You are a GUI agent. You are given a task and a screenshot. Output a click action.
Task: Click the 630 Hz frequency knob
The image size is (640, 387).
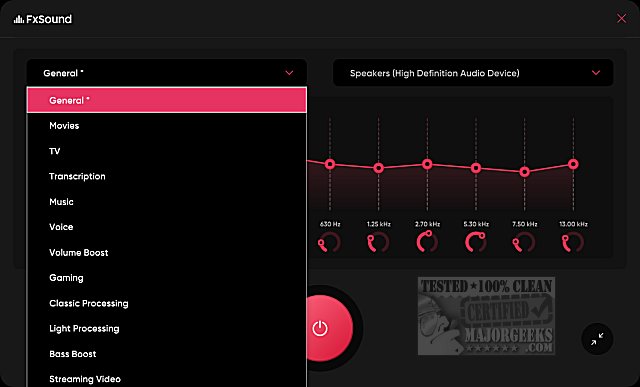pos(329,242)
